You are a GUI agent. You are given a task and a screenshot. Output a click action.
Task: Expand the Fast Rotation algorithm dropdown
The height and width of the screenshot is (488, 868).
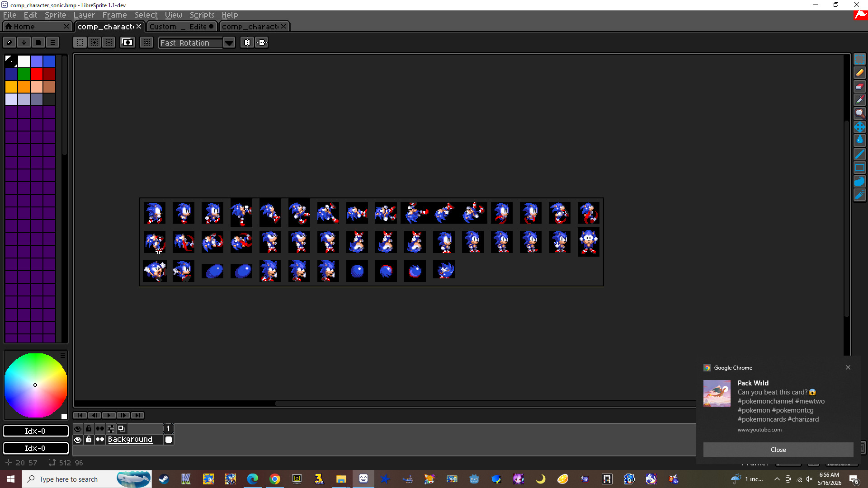(229, 43)
